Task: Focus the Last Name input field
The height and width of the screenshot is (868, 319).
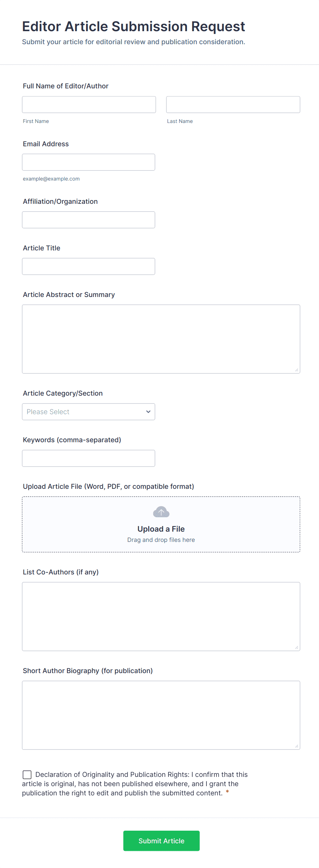Action: [233, 104]
